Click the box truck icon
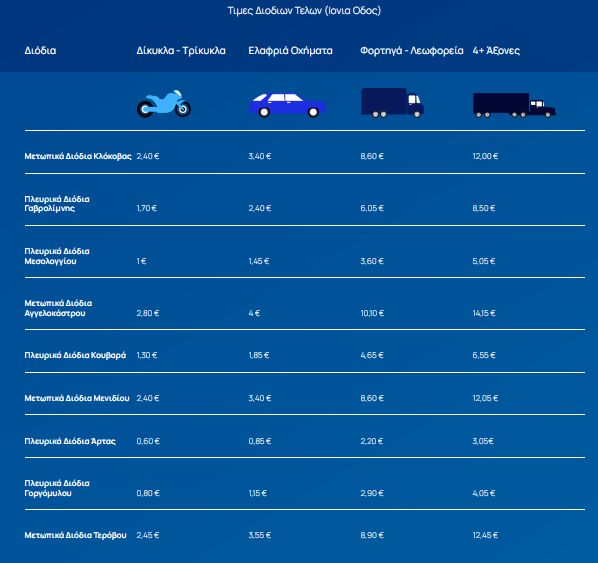598x563 pixels. pos(392,102)
